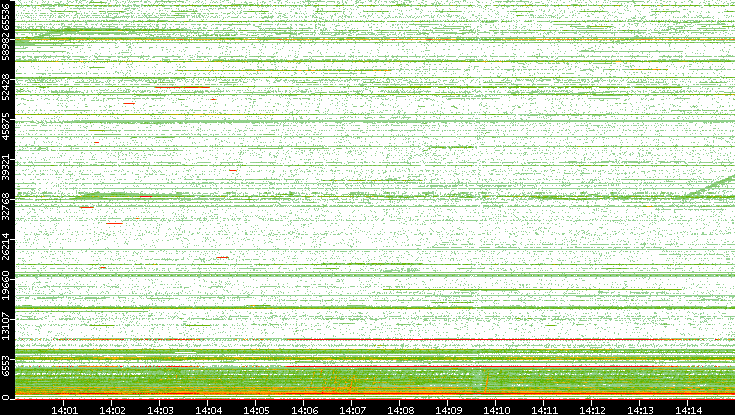The image size is (735, 415).
Task: Click the 14:09 time axis label
Action: click(x=448, y=410)
